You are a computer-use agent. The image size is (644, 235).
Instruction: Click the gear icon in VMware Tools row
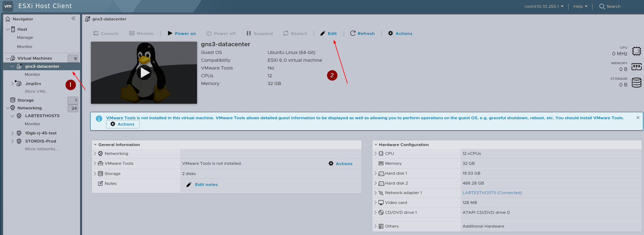pos(331,163)
